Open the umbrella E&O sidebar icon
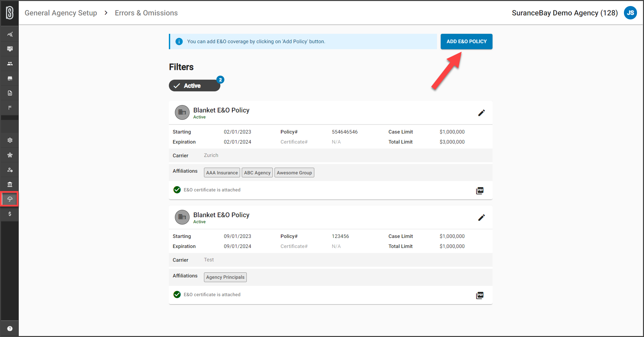This screenshot has height=337, width=644. coord(10,199)
